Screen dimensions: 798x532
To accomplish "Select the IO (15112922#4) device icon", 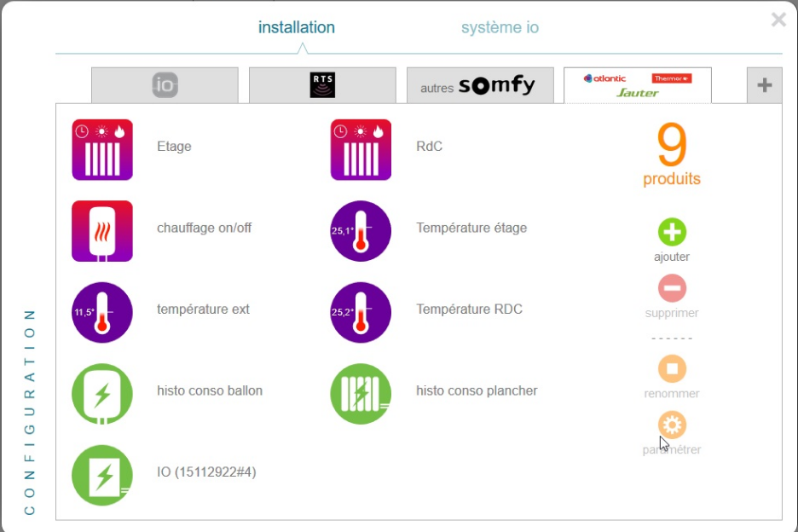I will click(x=102, y=475).
